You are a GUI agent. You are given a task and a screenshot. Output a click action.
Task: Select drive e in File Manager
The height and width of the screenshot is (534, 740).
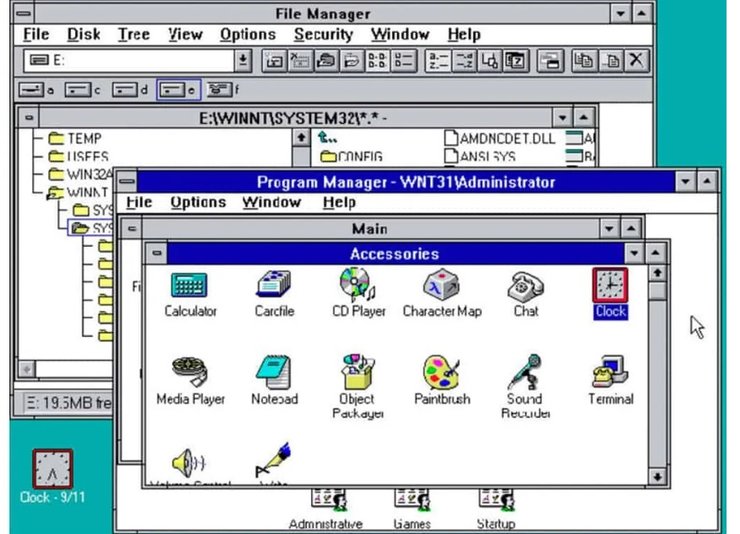tap(178, 90)
